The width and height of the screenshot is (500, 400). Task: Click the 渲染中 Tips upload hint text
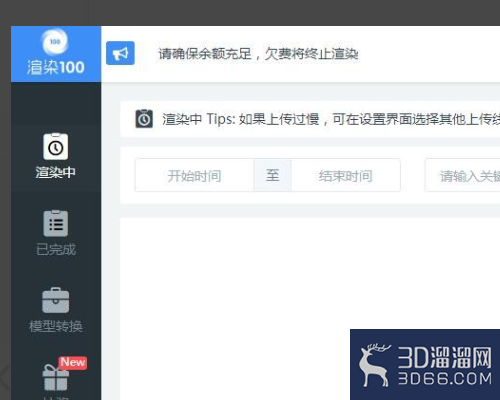pos(331,119)
